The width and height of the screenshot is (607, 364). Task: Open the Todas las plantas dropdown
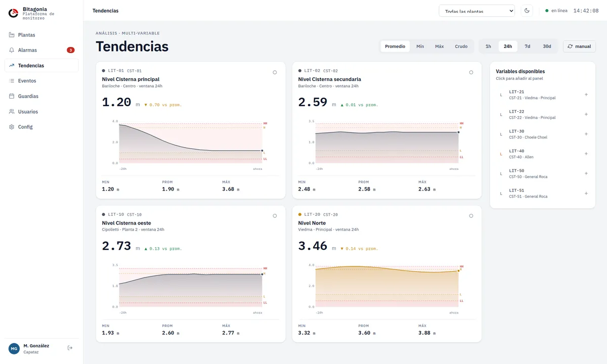click(x=476, y=11)
